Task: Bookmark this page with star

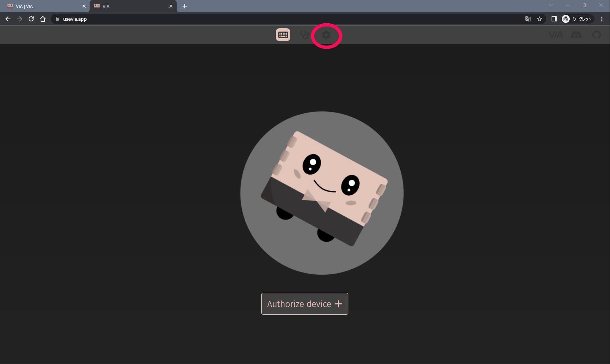Action: [540, 19]
